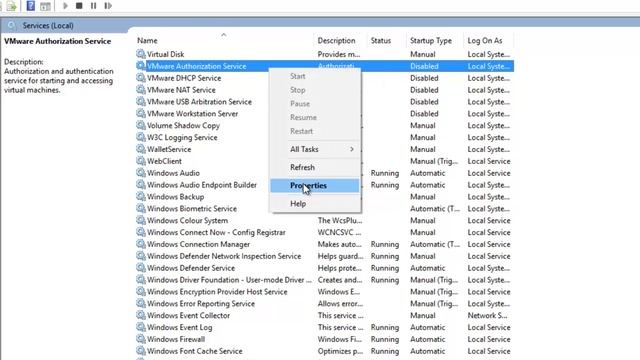Click the Optimizes p... description cell

tap(340, 351)
